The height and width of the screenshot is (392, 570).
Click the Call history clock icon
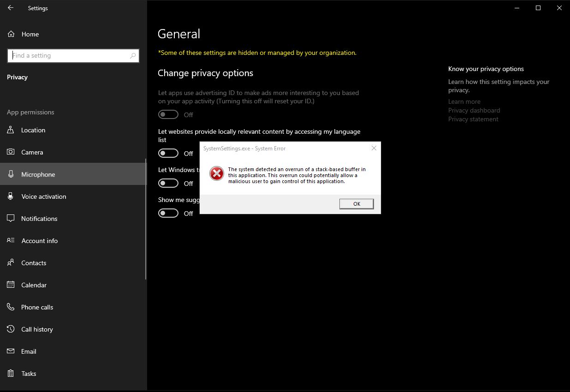[x=11, y=329]
